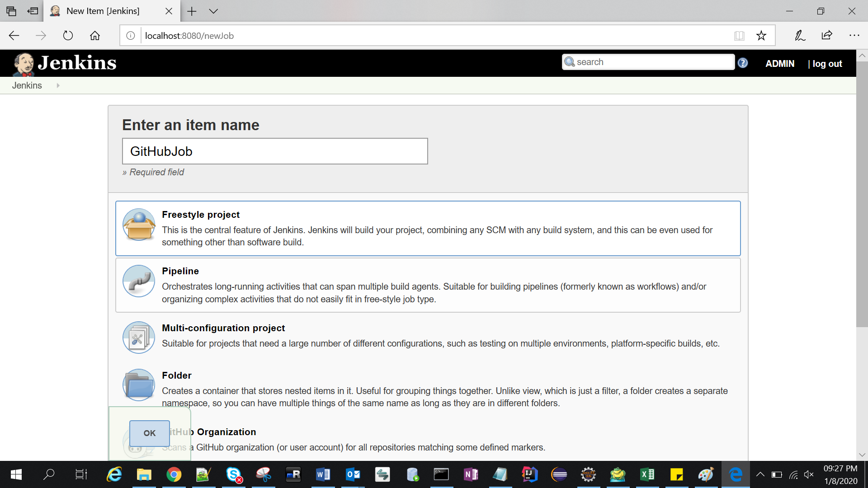The width and height of the screenshot is (868, 488).
Task: Open Chrome from the Windows taskbar
Action: (x=174, y=474)
